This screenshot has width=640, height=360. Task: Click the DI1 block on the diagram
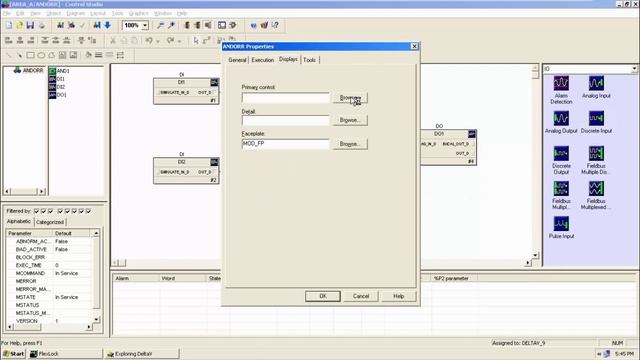point(186,91)
